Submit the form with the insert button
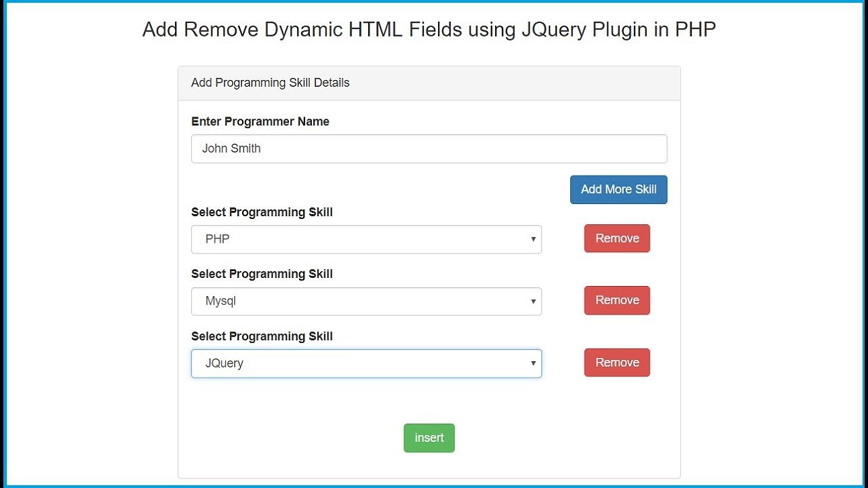This screenshot has height=488, width=868. (429, 438)
